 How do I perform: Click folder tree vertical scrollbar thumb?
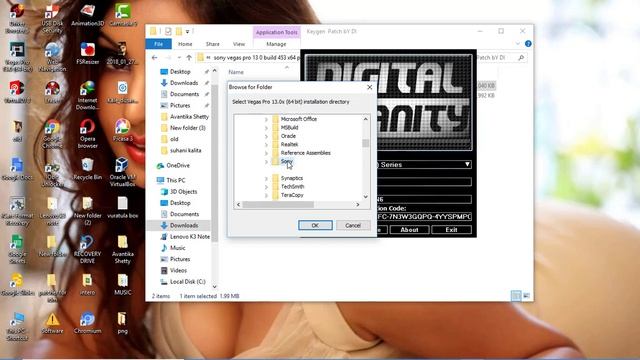[365, 143]
